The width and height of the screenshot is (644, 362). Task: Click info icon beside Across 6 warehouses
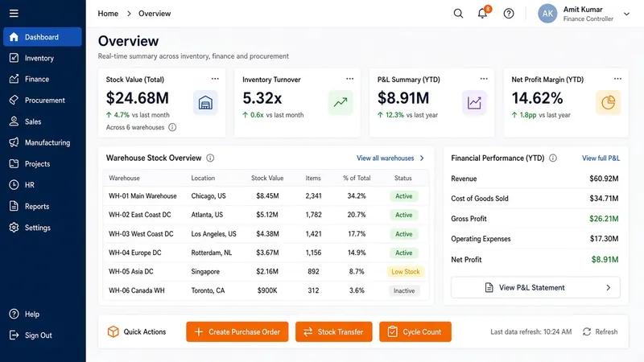[172, 127]
